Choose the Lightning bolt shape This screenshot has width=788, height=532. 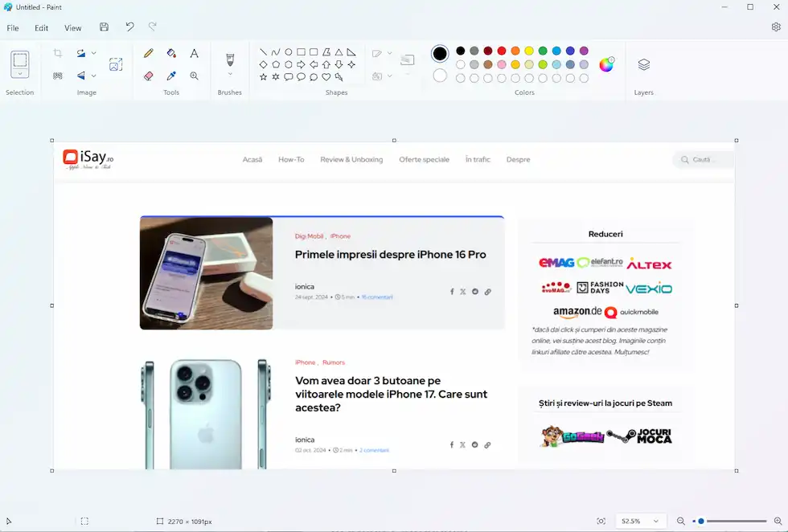point(339,77)
